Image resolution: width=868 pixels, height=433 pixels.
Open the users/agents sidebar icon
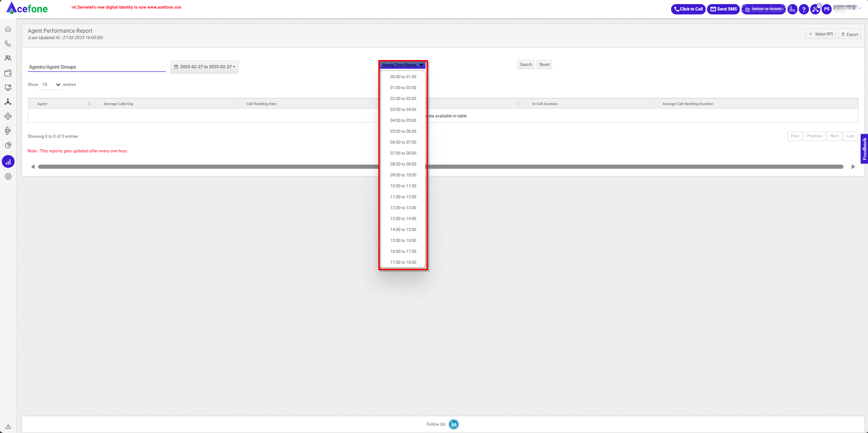tap(8, 58)
